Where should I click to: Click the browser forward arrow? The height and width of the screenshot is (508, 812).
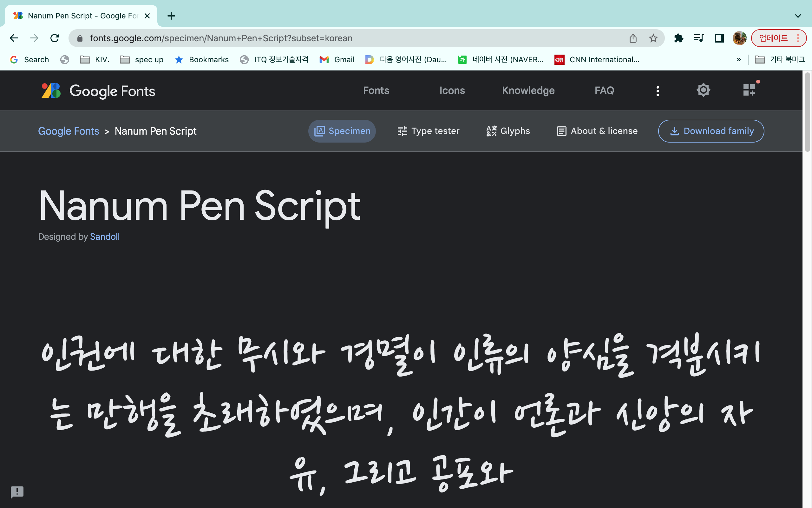point(34,38)
